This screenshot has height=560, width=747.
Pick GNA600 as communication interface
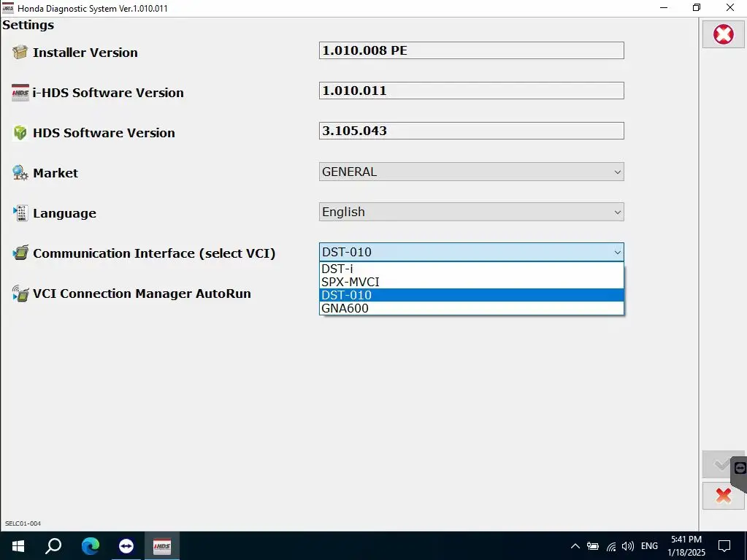click(472, 308)
